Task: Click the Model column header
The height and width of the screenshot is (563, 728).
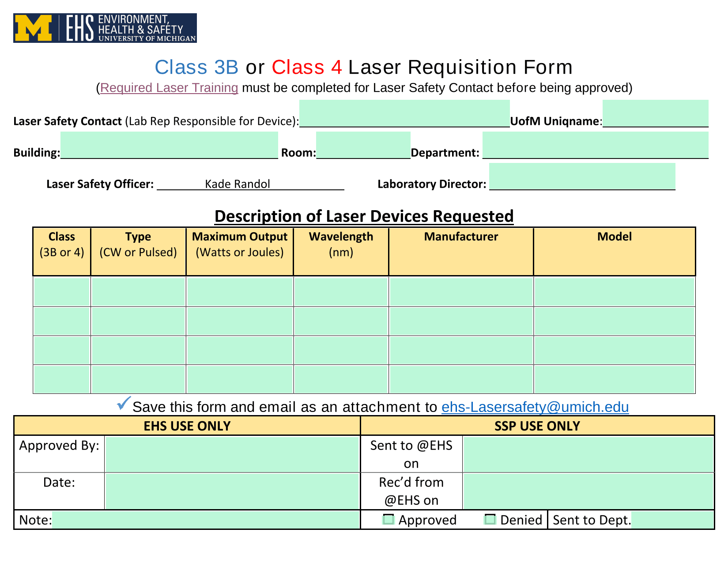Action: tap(615, 252)
